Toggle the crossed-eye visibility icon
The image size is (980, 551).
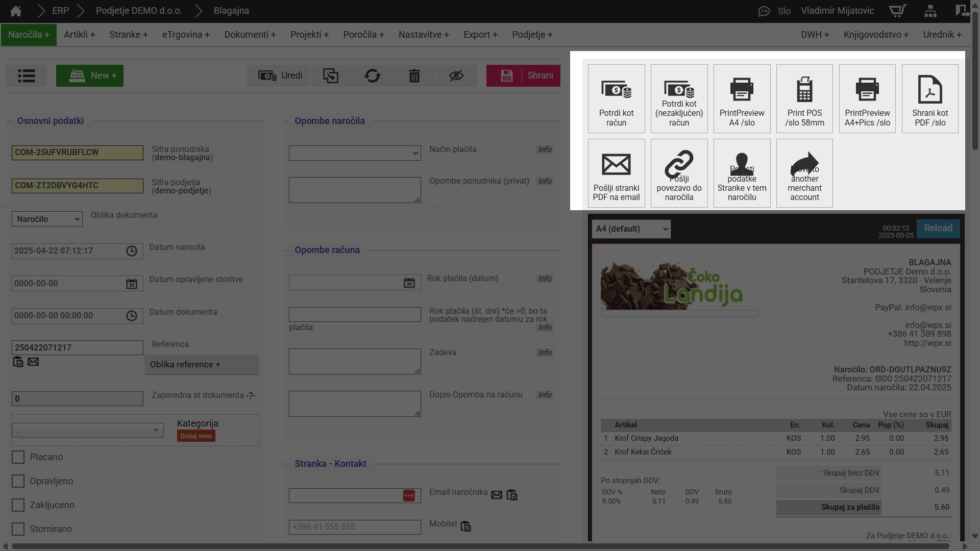(456, 76)
